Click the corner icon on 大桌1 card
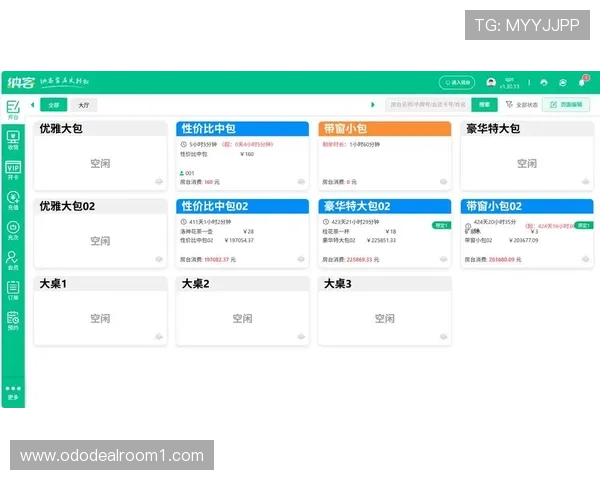This screenshot has width=600, height=480. (159, 337)
